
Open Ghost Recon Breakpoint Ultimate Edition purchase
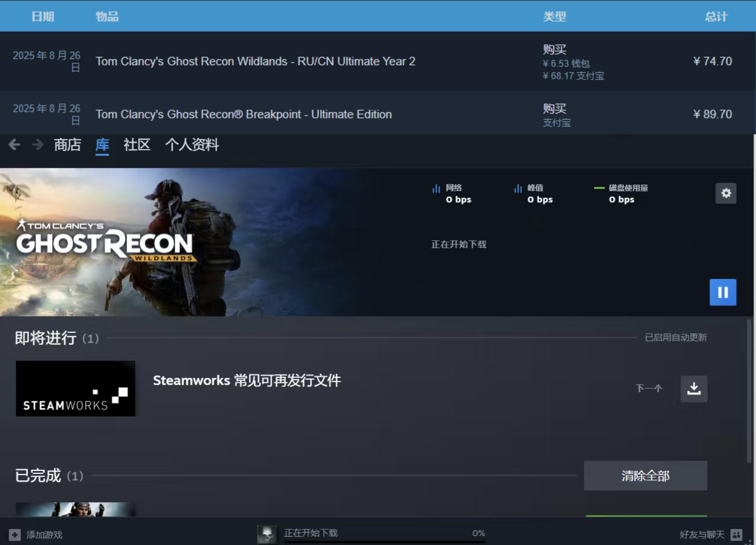coord(244,114)
